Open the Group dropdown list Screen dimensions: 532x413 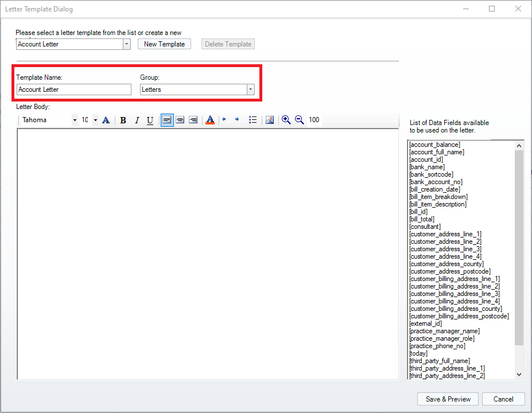coord(250,89)
